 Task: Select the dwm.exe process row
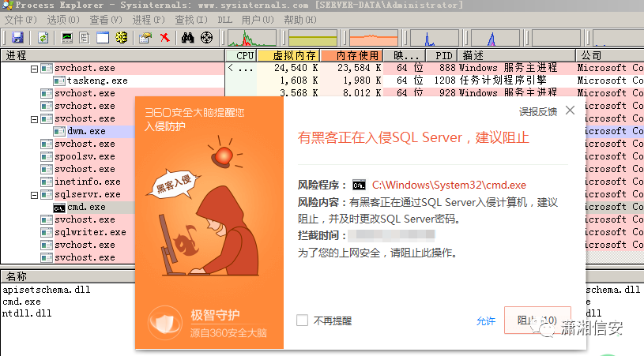point(87,131)
